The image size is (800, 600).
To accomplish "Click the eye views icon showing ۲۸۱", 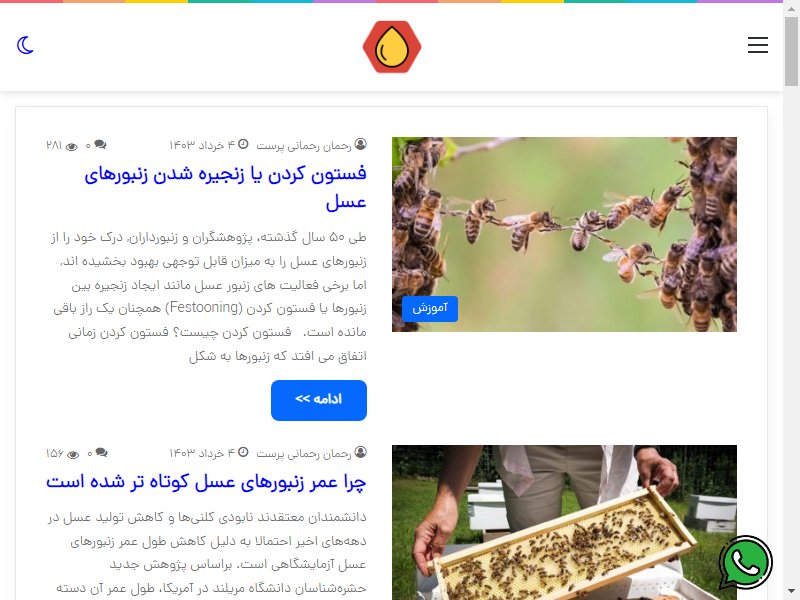I will 71,147.
